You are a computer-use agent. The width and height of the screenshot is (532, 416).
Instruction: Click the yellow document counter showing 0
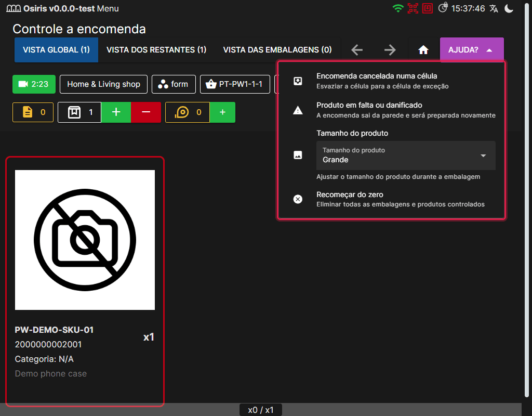coord(33,112)
